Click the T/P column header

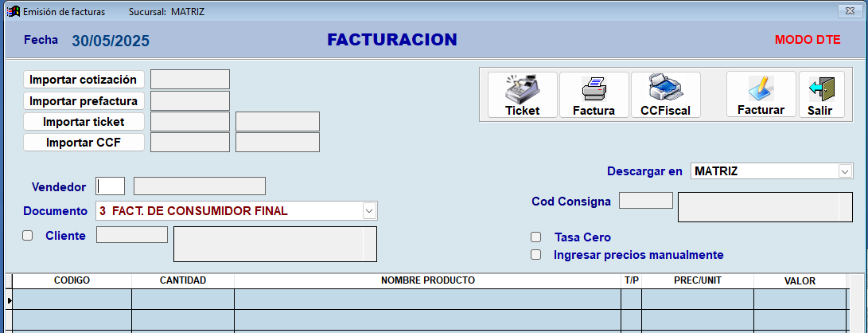(x=631, y=280)
